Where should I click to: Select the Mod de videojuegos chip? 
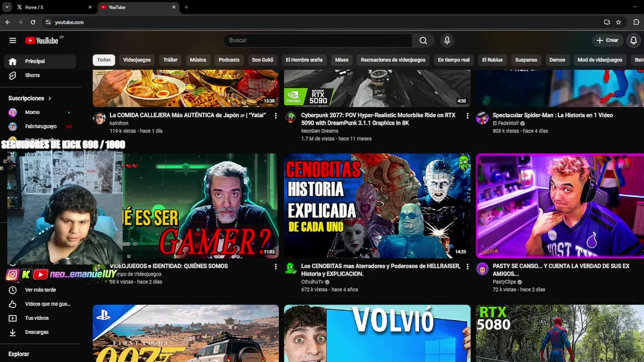[600, 60]
